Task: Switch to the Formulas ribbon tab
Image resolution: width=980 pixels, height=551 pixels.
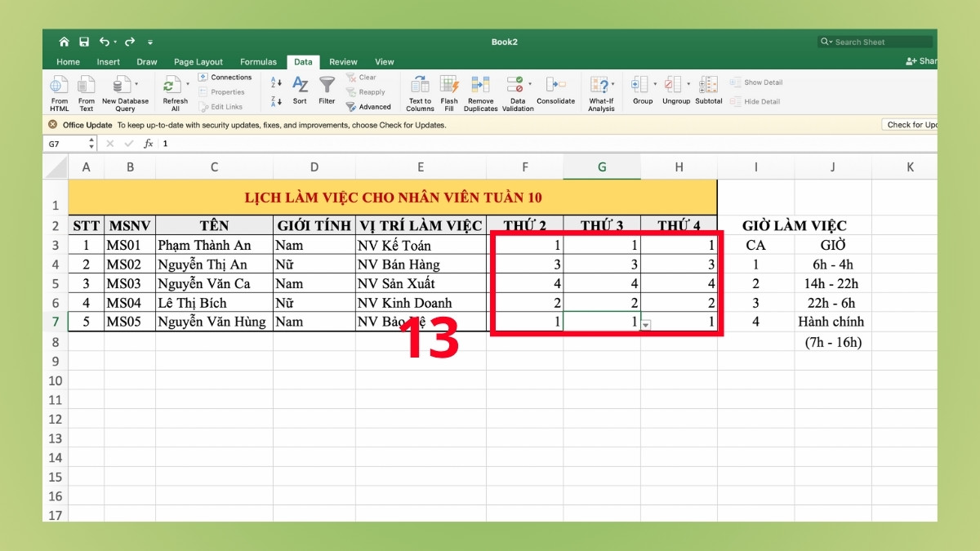Action: 258,61
